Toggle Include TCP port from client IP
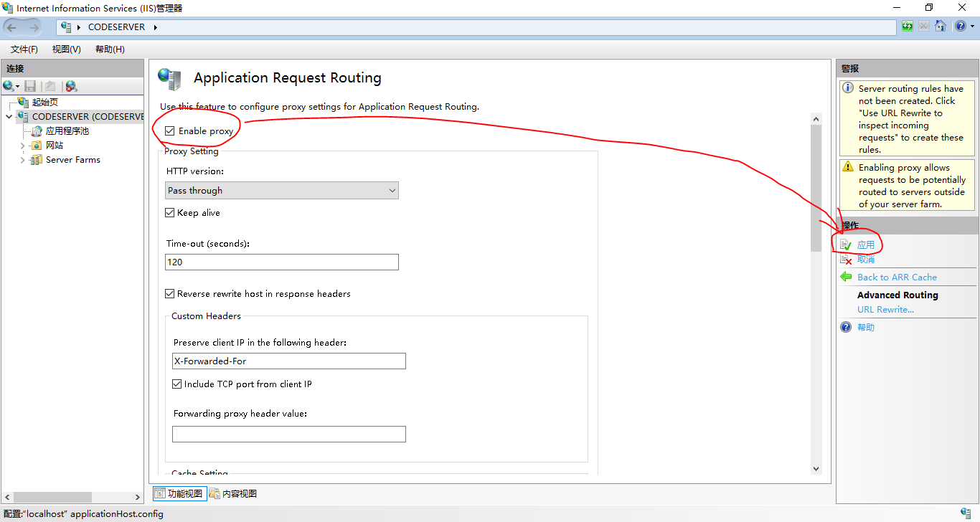Viewport: 980px width, 522px height. point(177,384)
